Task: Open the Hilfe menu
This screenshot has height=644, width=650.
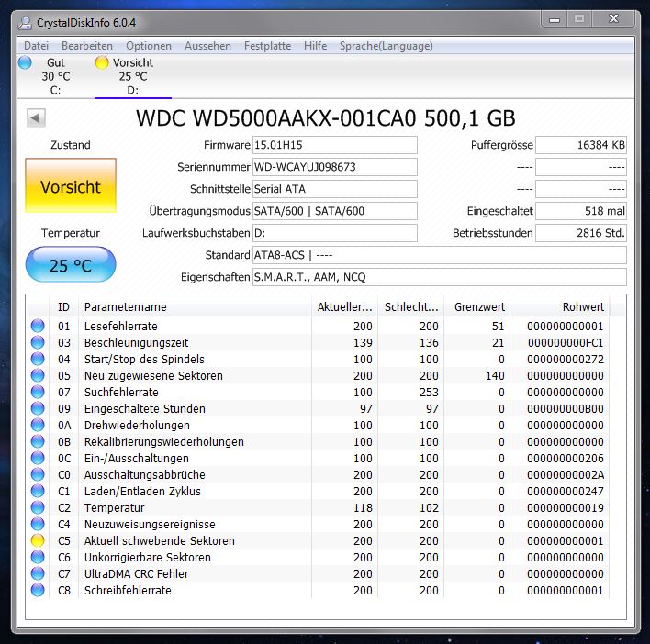Action: pyautogui.click(x=315, y=46)
